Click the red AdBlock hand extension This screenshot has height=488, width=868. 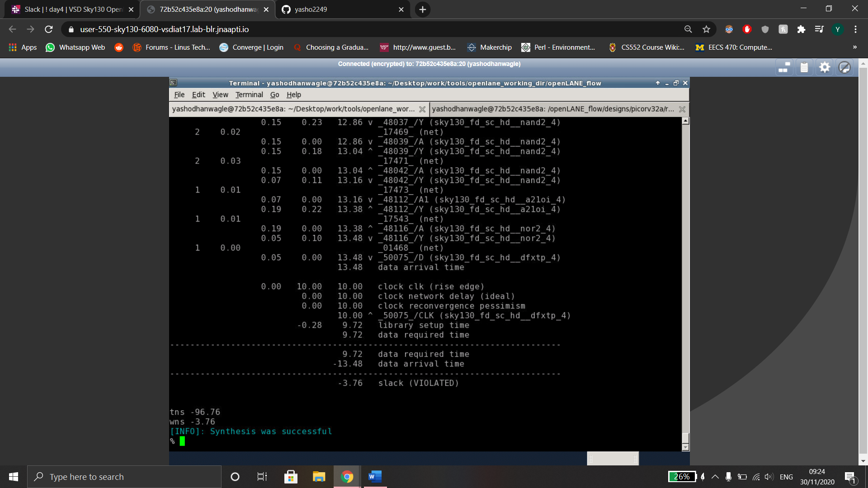click(747, 29)
